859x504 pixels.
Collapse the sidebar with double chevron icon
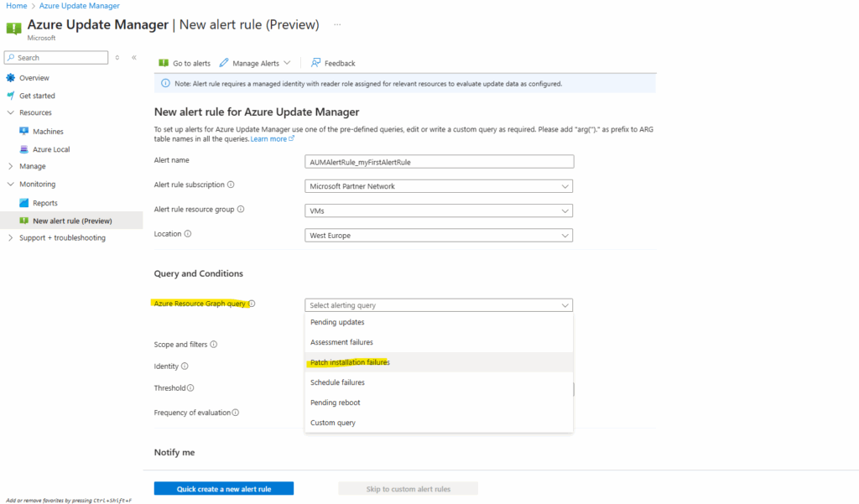click(x=133, y=58)
